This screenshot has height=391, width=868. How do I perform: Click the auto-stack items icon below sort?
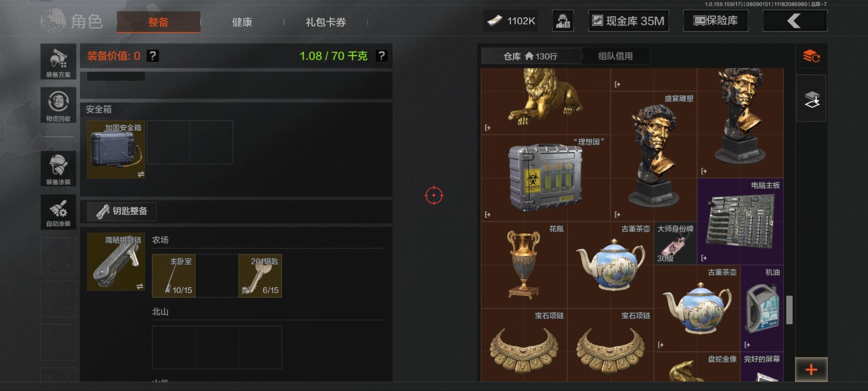811,99
